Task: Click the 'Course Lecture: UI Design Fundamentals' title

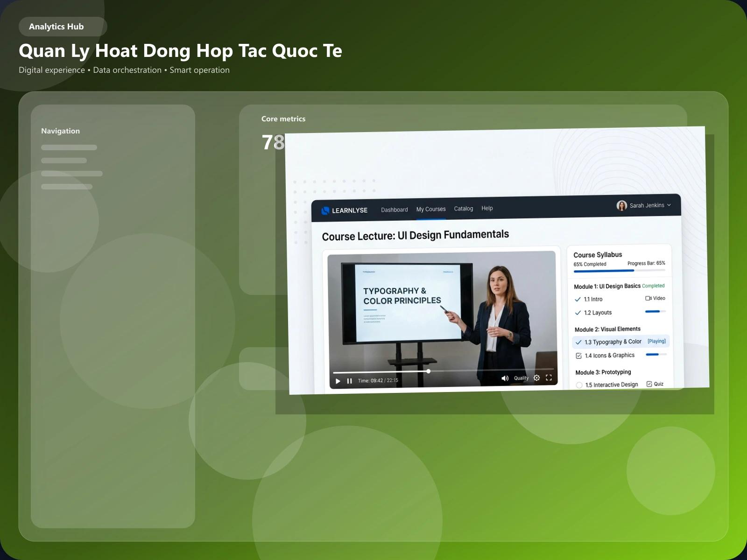Action: coord(416,235)
